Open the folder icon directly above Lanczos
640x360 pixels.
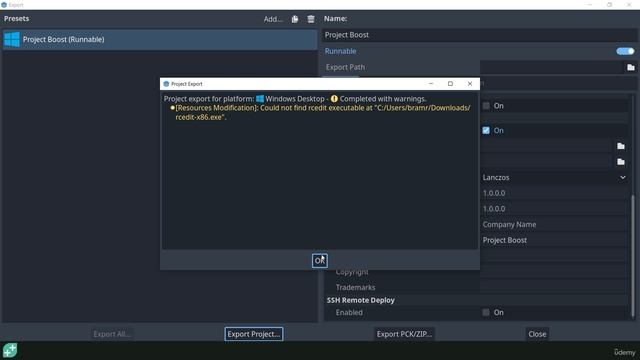621,162
